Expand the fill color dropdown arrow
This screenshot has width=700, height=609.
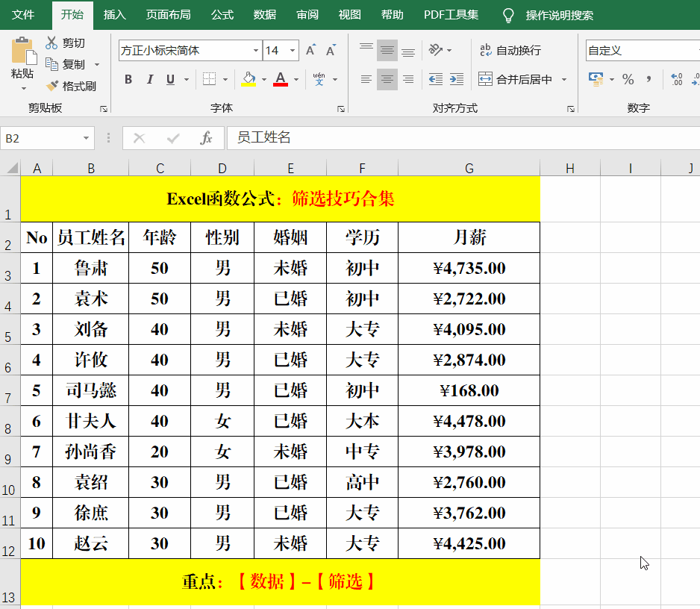click(x=264, y=79)
